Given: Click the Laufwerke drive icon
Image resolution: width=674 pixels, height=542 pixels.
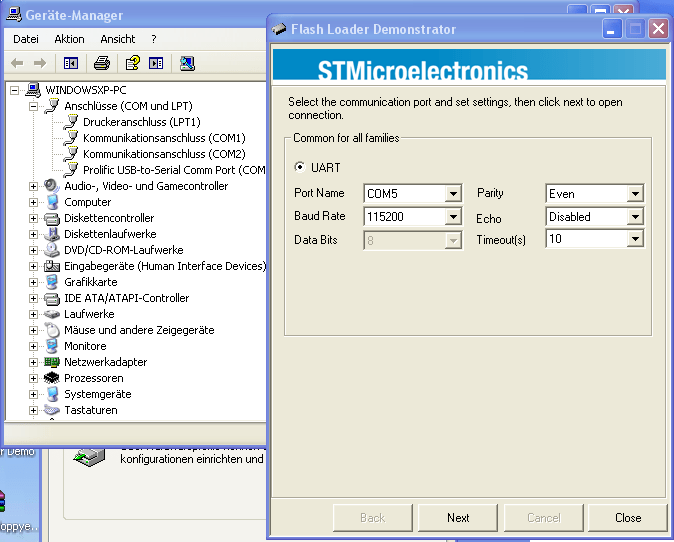Looking at the screenshot, I should pos(52,314).
